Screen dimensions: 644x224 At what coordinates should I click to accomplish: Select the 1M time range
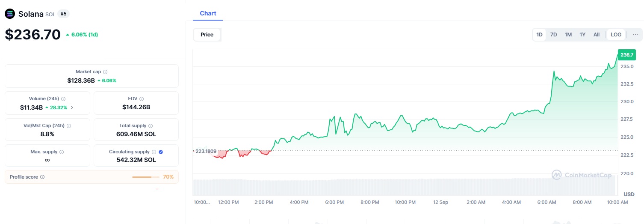pyautogui.click(x=568, y=35)
